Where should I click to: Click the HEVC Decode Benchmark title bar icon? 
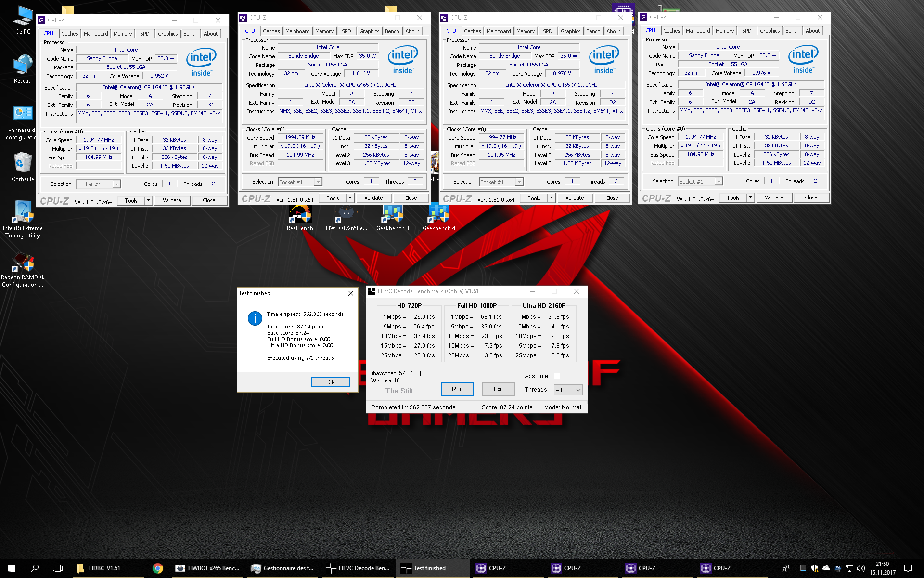pyautogui.click(x=372, y=291)
